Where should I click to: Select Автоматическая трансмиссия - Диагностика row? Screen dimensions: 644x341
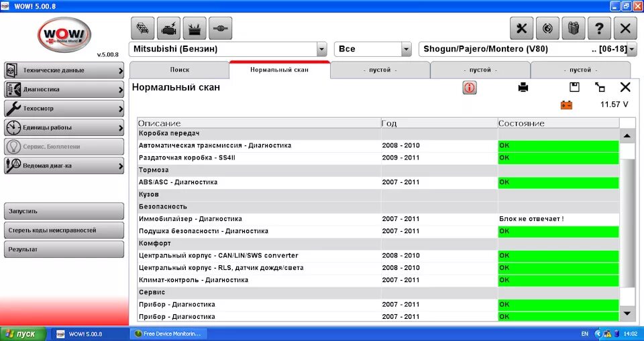click(378, 145)
